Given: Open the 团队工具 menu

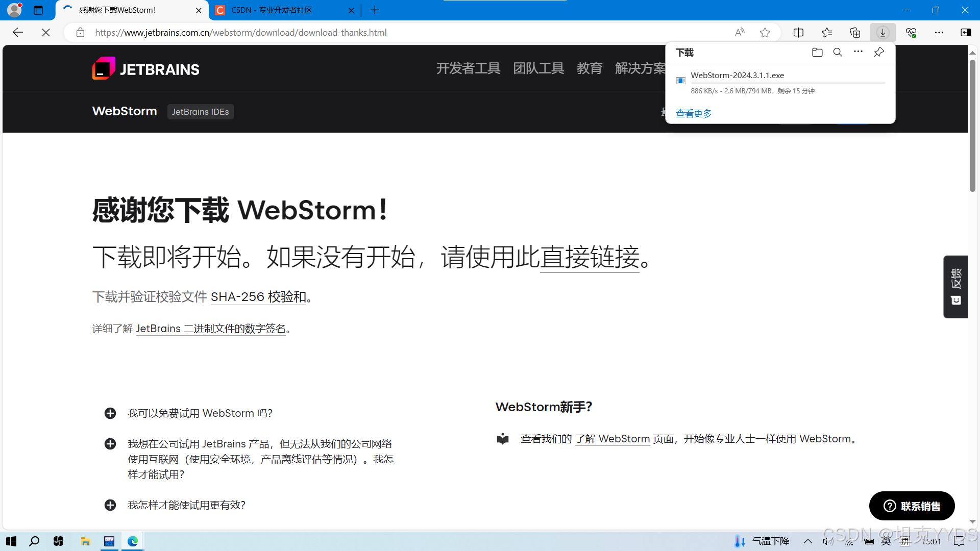Looking at the screenshot, I should (538, 68).
